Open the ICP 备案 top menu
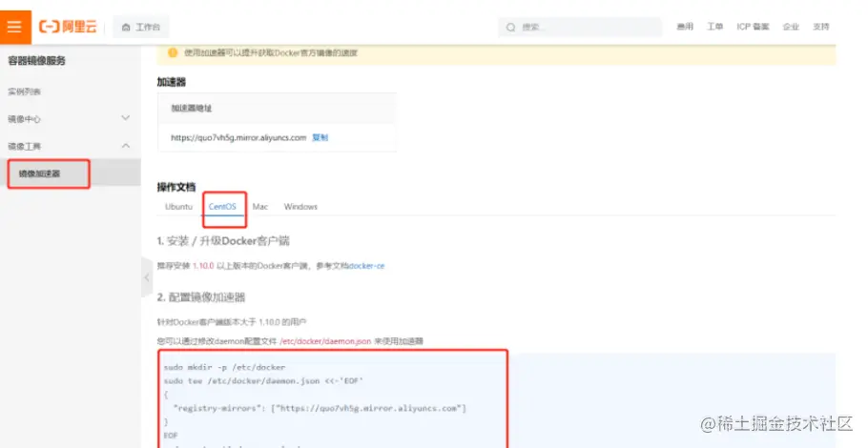 point(753,27)
